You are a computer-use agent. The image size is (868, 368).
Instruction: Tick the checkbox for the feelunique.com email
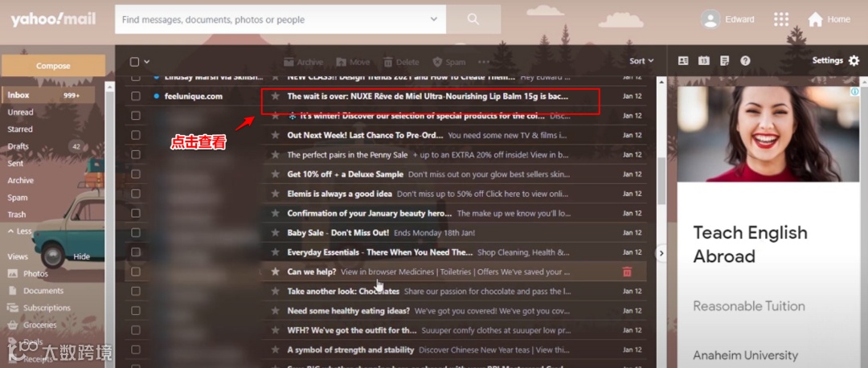click(x=136, y=96)
